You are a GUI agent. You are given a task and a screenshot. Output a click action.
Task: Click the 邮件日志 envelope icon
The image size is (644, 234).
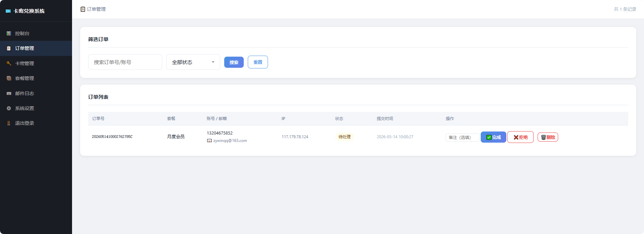pos(9,93)
